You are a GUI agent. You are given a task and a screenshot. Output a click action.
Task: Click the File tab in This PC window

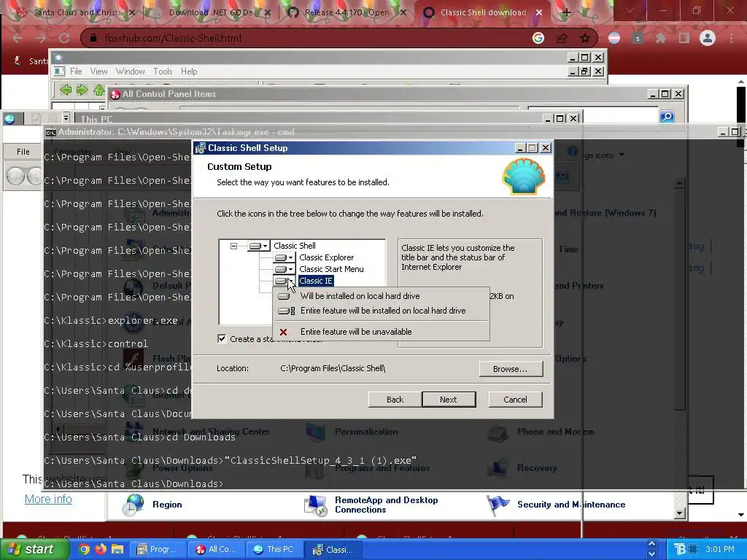point(23,152)
